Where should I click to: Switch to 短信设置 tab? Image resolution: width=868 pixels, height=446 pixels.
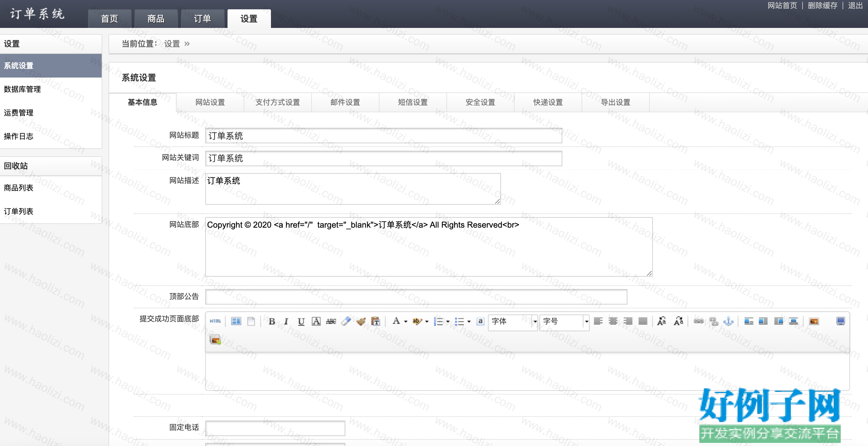pos(413,102)
